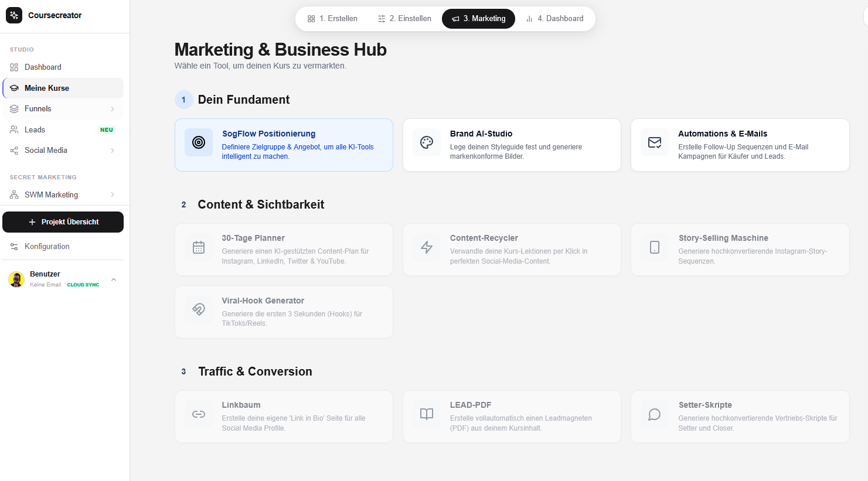The width and height of the screenshot is (868, 481).
Task: Click the speech bubble icon on Setter-Skripte
Action: [655, 414]
